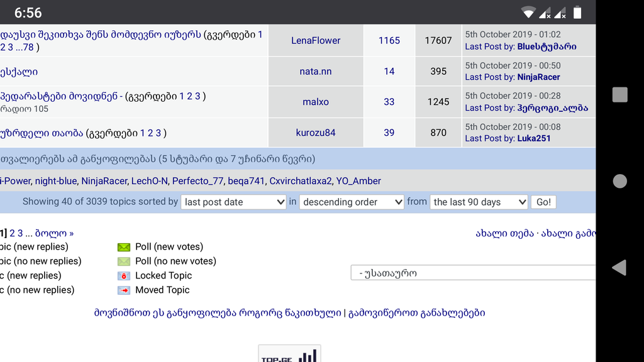Click 'მოვნიშნოთ ეს განყოფილება როგორც წაკითხული'
Image resolution: width=644 pixels, height=362 pixels.
(x=218, y=313)
